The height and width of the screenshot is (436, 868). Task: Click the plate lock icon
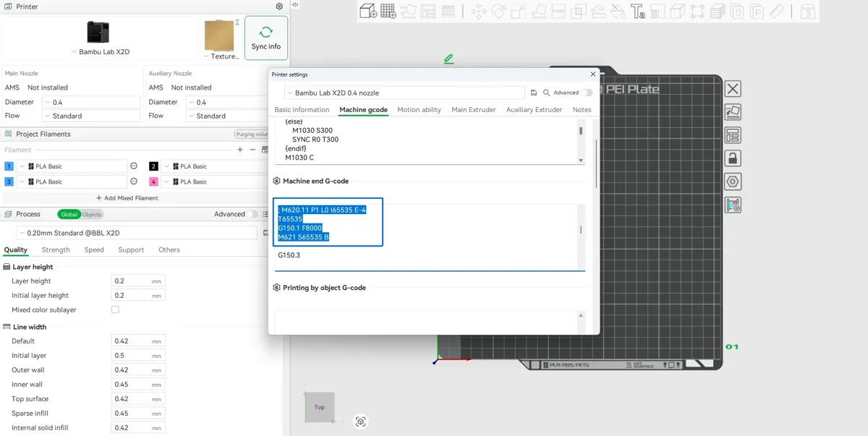[733, 158]
